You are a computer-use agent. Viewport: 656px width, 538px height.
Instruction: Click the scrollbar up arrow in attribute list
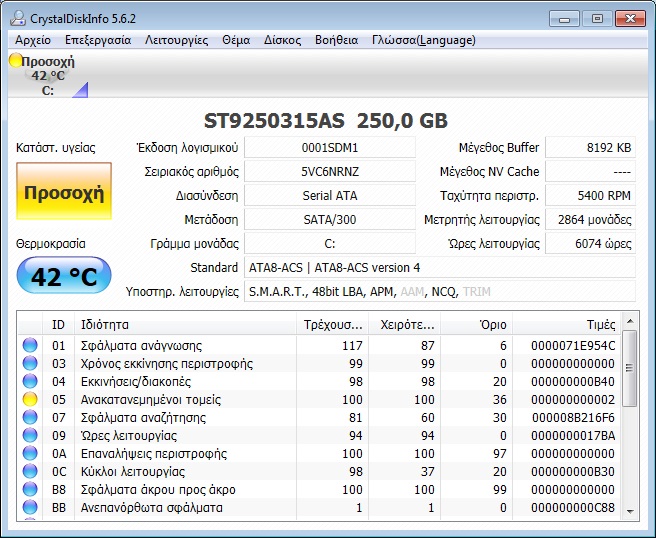click(x=630, y=321)
